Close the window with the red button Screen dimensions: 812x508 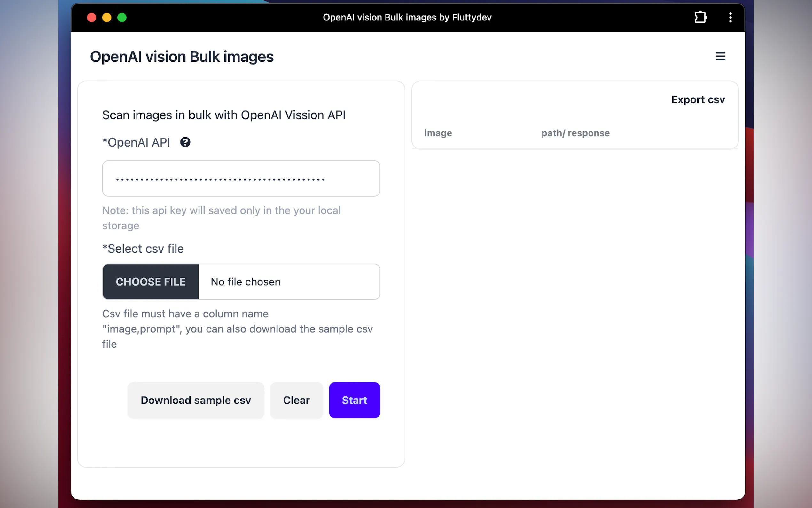(92, 18)
